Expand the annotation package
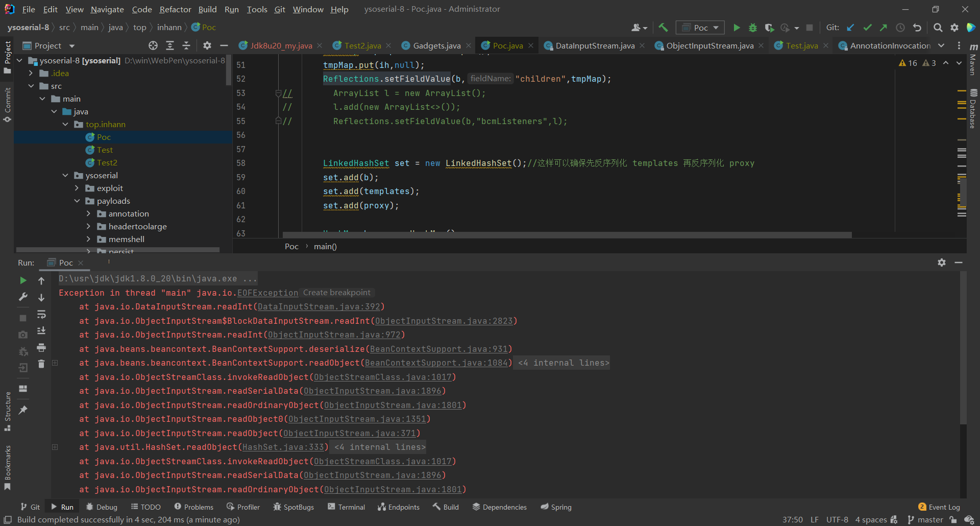This screenshot has width=980, height=526. [x=88, y=213]
